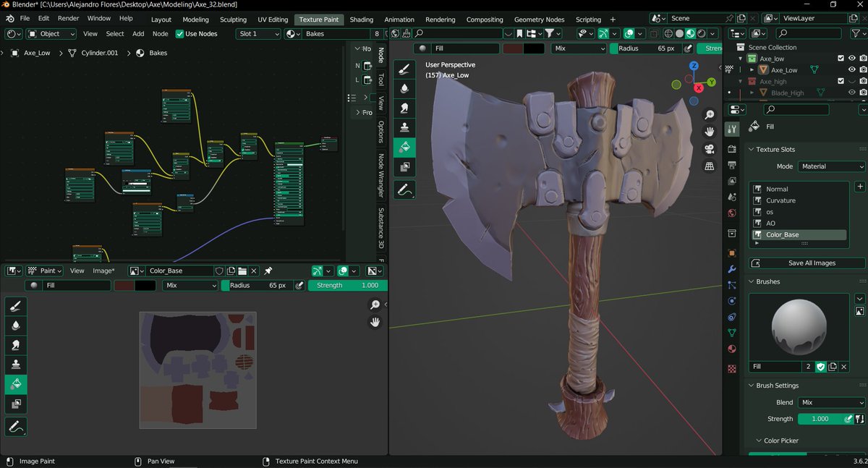Select the Clone tool in Image Editor
This screenshot has height=468, width=868.
(16, 365)
